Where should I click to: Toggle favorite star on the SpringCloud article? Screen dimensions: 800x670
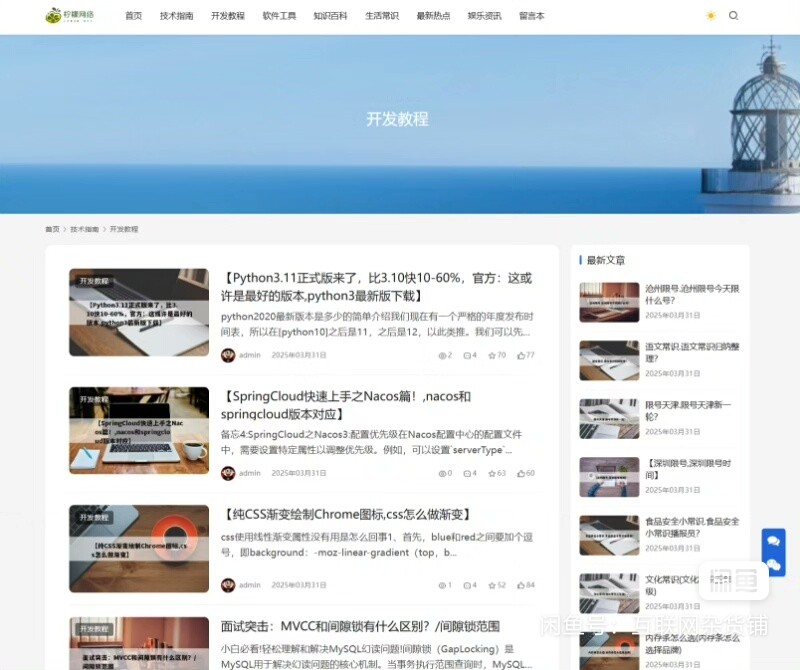point(493,474)
